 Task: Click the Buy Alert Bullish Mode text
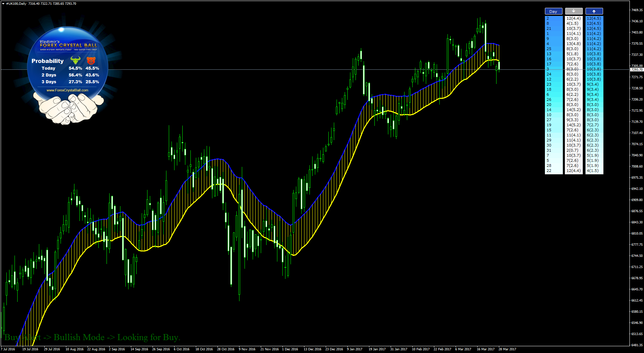coord(92,337)
